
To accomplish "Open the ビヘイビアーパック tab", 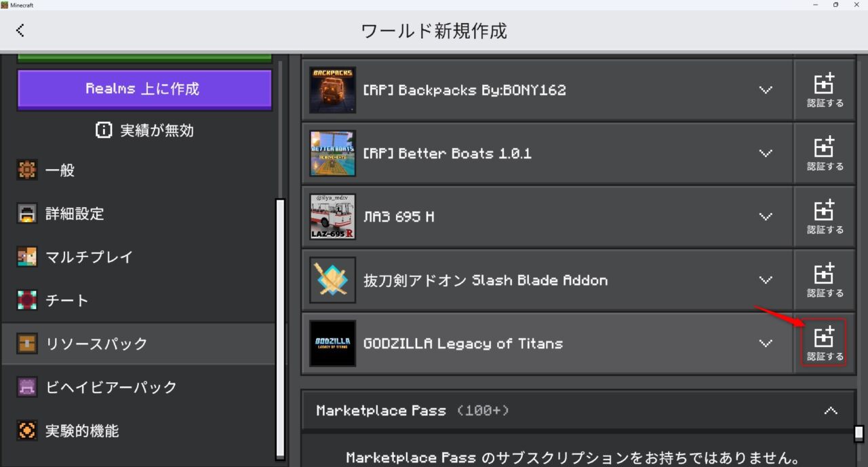I will 138,388.
